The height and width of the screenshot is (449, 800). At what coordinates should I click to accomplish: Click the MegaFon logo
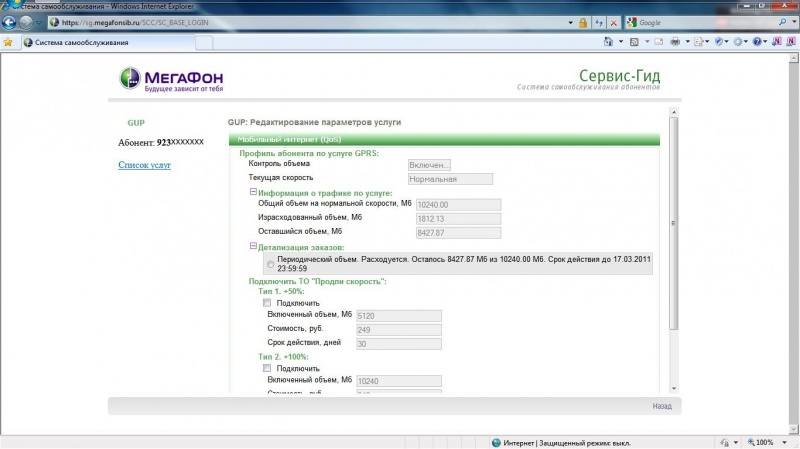coord(171,80)
